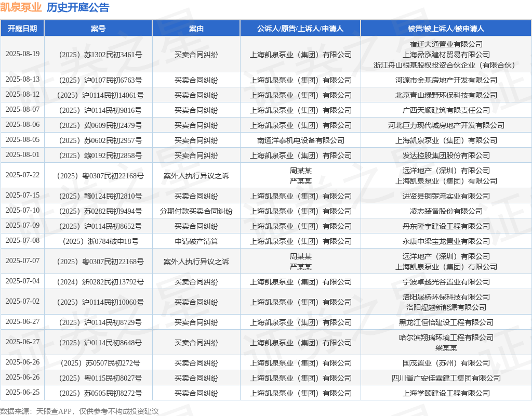Select case number (2025)沪0114民初8729号

tap(100, 322)
